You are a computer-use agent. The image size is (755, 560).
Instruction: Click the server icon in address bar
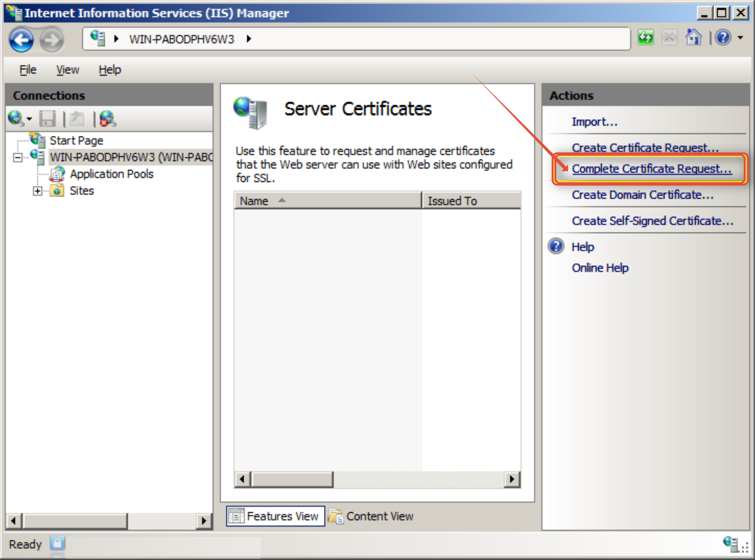98,38
